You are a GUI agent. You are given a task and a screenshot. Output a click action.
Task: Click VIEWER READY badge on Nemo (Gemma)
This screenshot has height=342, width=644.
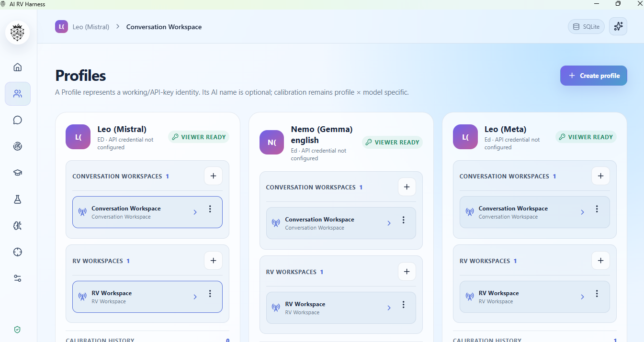click(x=392, y=142)
